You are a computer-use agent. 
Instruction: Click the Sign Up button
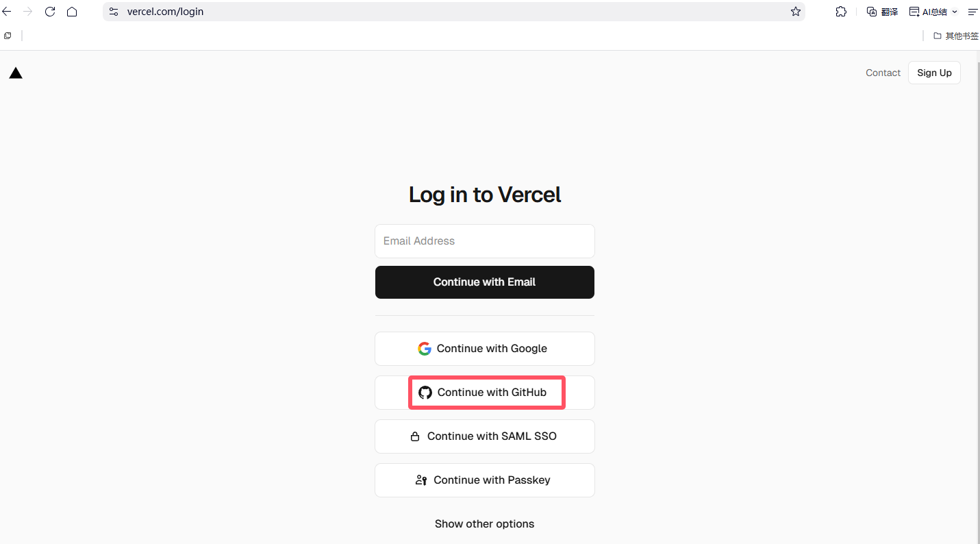pos(934,73)
